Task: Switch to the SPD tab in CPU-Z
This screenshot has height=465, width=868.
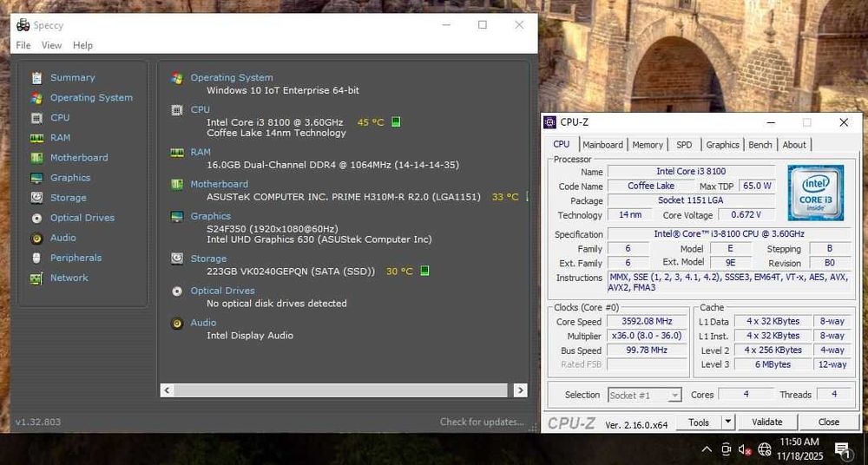Action: 684,145
